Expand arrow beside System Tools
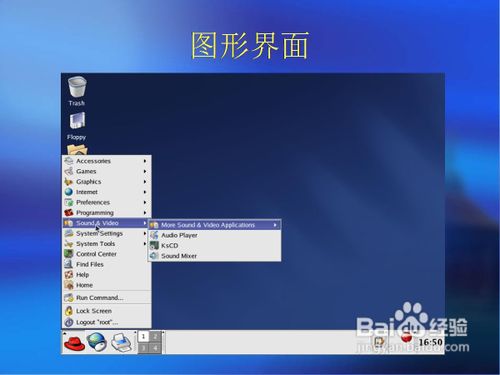500x375 pixels. (x=145, y=244)
